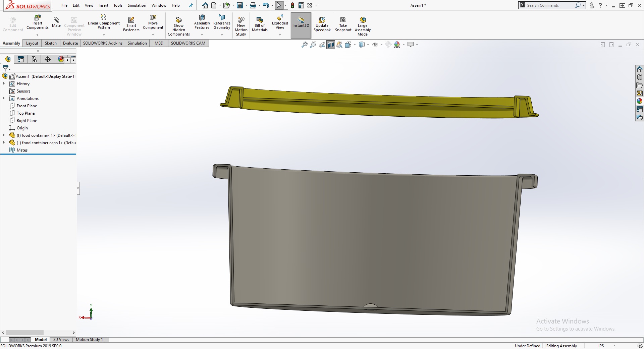Toggle Instant3D mode
The height and width of the screenshot is (352, 644).
click(301, 20)
